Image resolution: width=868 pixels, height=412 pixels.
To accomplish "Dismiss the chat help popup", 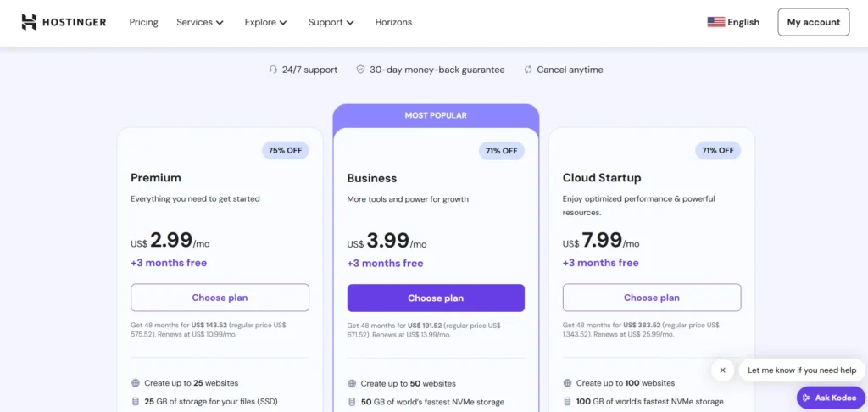I will tap(722, 370).
